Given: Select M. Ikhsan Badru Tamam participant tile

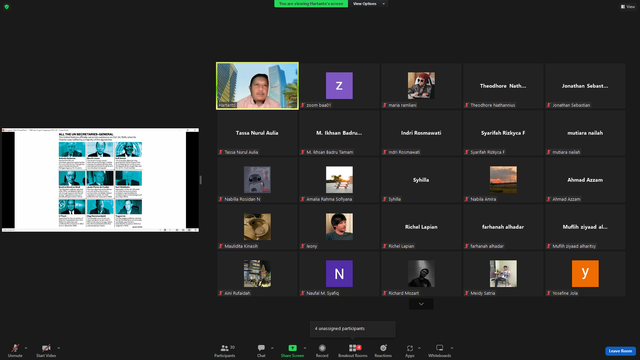Looking at the screenshot, I should tap(339, 133).
